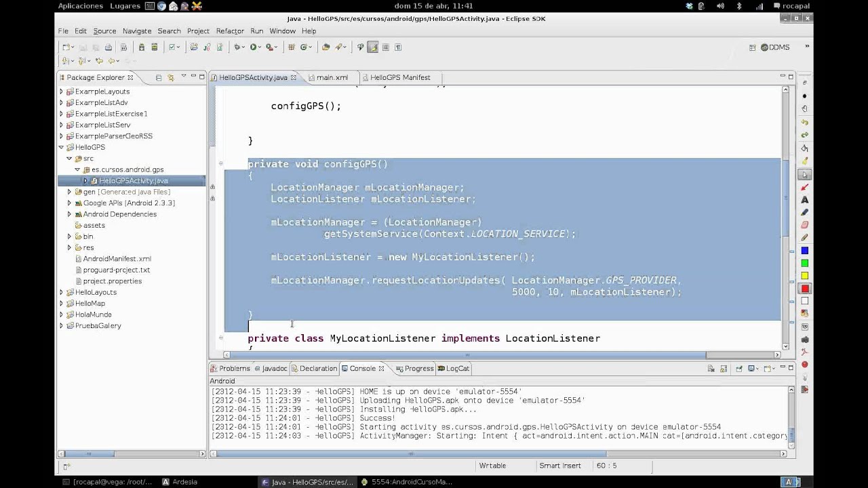Click the Ardesia red record button
The image size is (868, 488).
pyautogui.click(x=805, y=364)
